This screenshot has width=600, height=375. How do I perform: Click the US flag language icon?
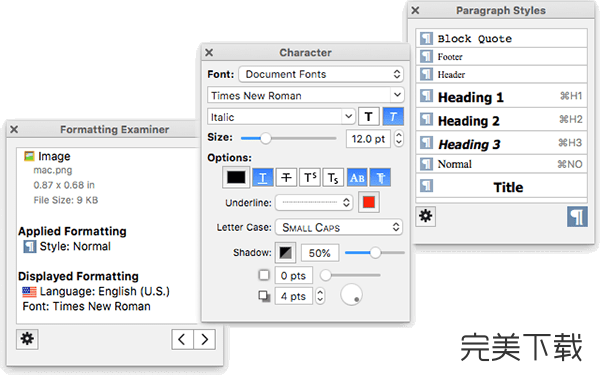point(29,292)
